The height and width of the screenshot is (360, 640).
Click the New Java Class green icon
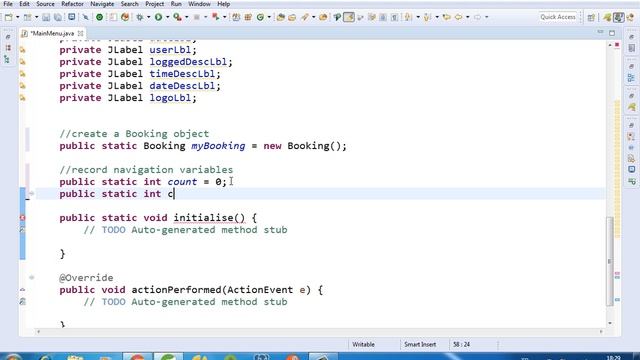tap(260, 17)
